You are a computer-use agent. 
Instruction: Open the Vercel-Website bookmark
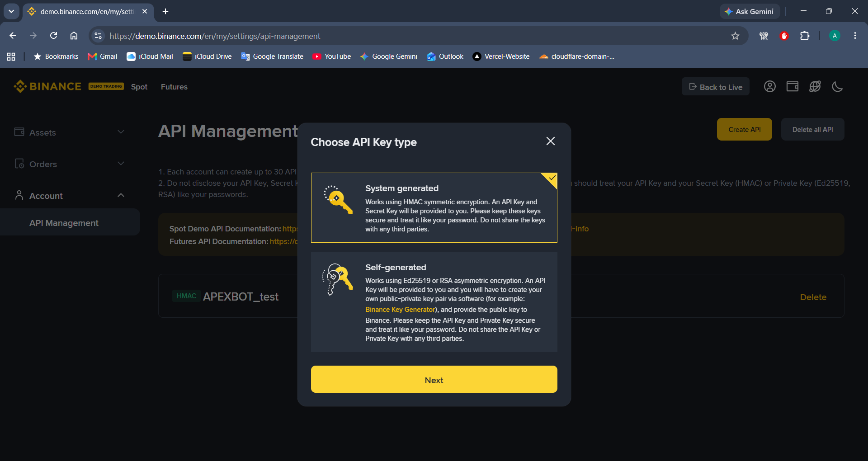[501, 56]
